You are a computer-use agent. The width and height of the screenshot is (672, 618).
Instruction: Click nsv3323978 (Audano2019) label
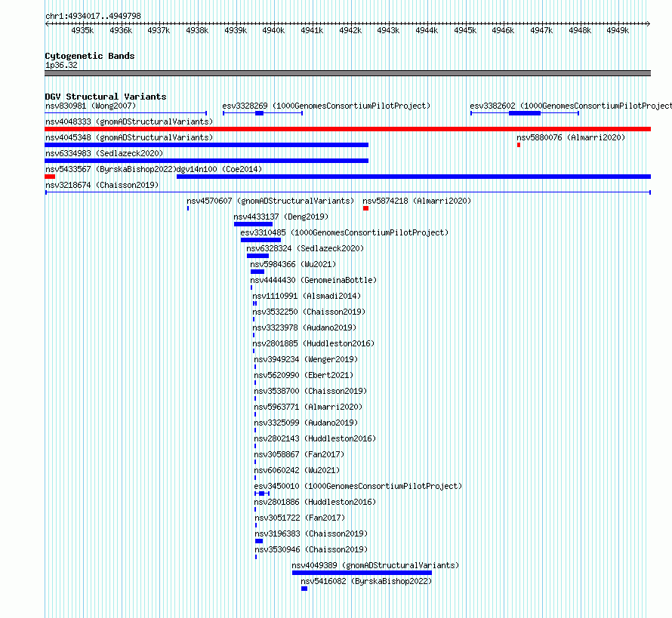point(304,327)
